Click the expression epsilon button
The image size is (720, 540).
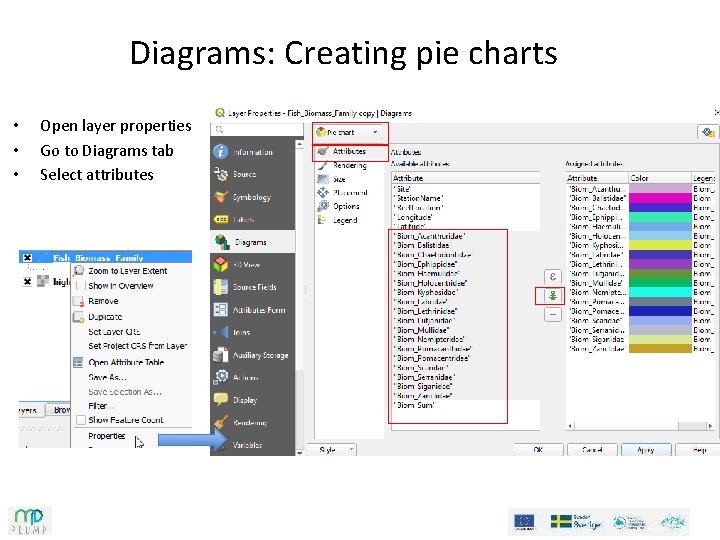553,276
